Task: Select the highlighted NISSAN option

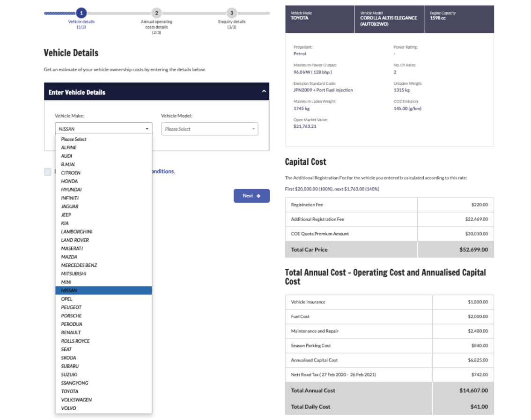Action: (x=69, y=291)
